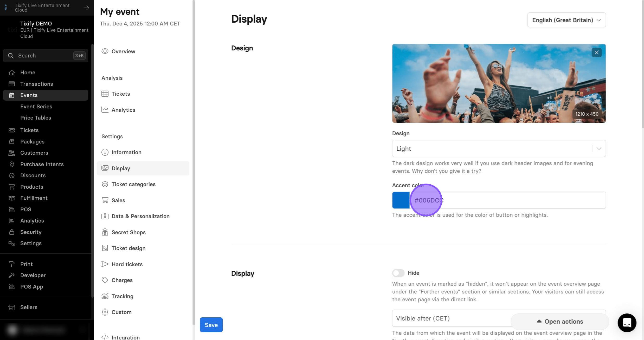Click the blue Save button
This screenshot has width=644, height=340.
(x=211, y=325)
